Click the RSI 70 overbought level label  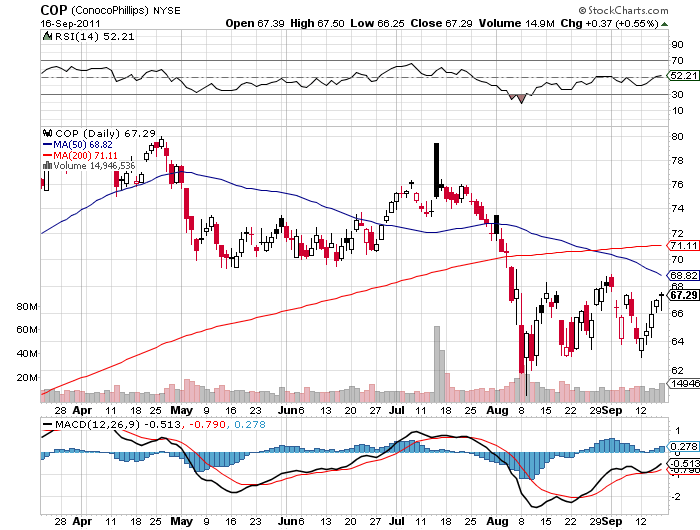click(x=677, y=60)
